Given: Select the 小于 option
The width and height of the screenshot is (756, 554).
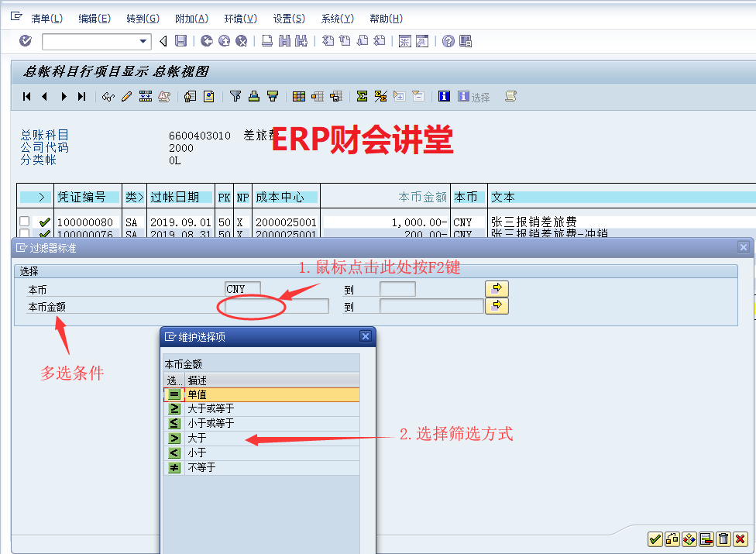Looking at the screenshot, I should [x=262, y=452].
